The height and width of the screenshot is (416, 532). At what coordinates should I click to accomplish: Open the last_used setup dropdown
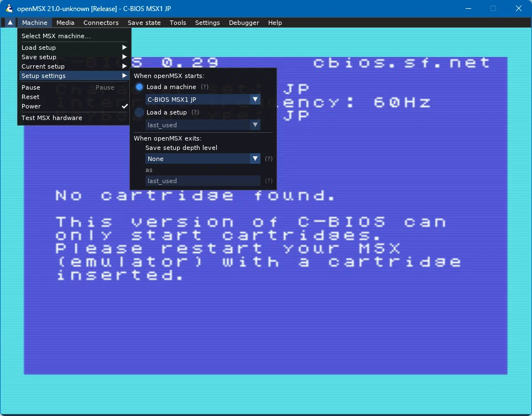tap(203, 125)
